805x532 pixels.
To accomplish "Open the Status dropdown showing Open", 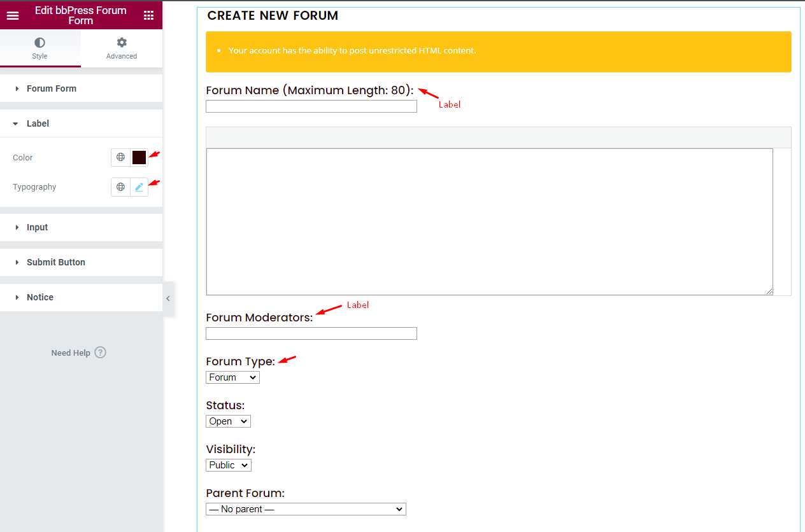I will [x=227, y=421].
